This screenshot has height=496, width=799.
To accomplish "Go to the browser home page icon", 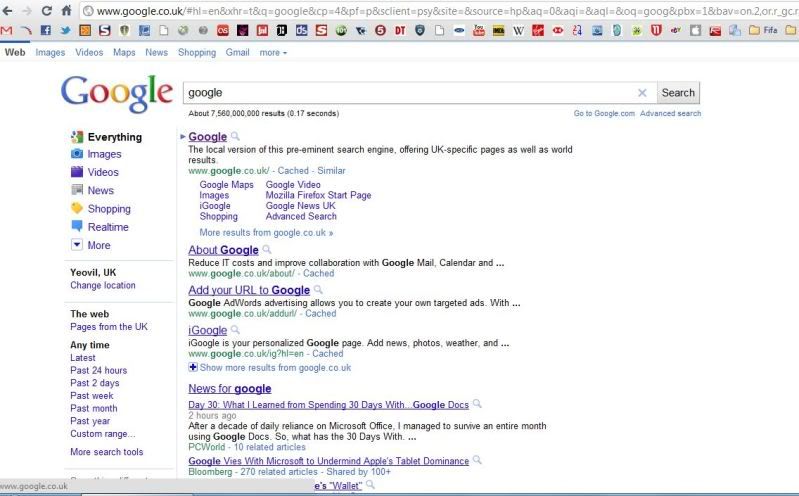I will (x=66, y=10).
